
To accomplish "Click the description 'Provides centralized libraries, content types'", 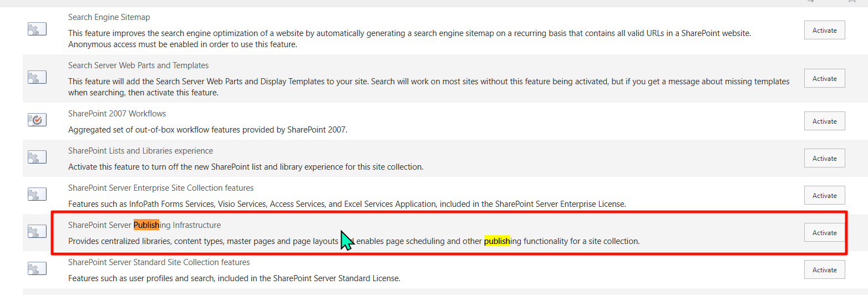I will pos(354,241).
